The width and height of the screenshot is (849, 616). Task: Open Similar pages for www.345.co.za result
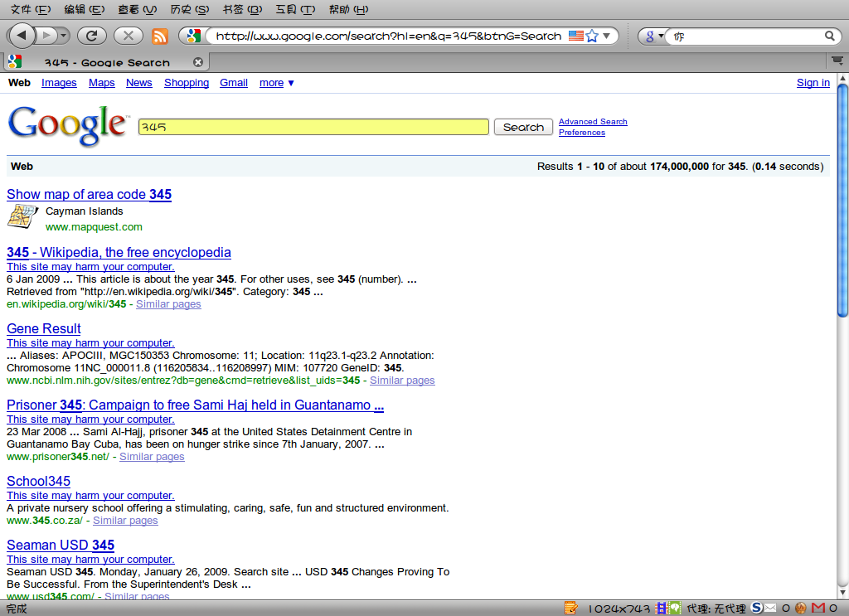coord(126,521)
